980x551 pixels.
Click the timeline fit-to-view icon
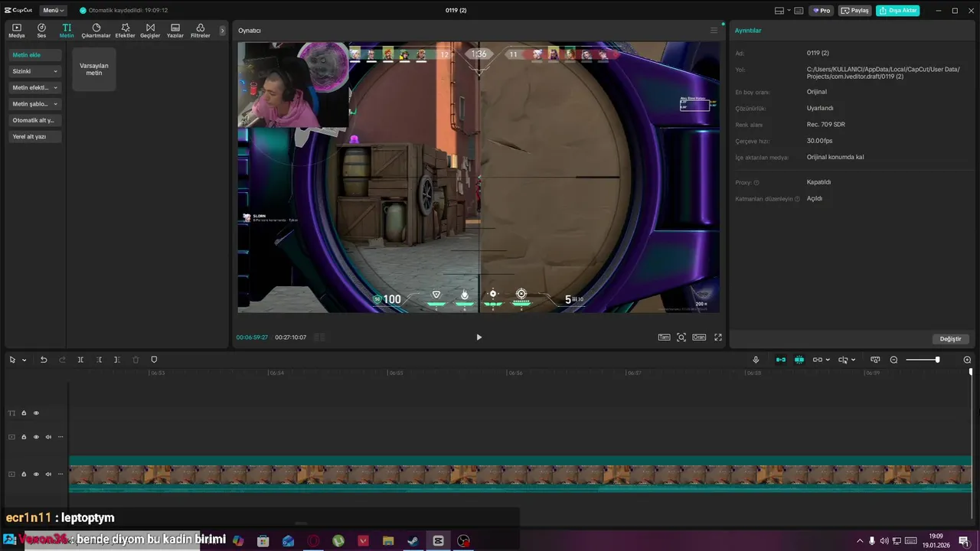point(874,360)
